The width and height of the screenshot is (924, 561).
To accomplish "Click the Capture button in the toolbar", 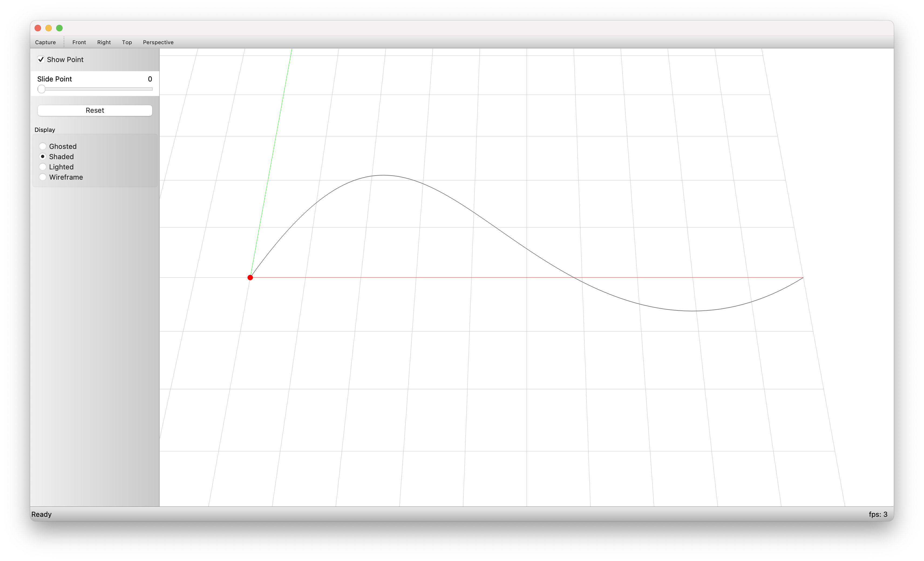I will [x=45, y=42].
